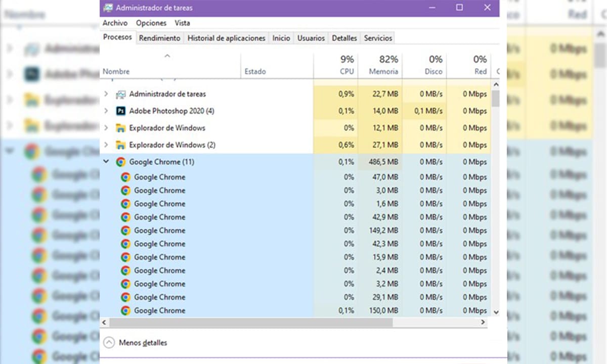607x364 pixels.
Task: Click the 14,0 MB memory cell
Action: (380, 111)
